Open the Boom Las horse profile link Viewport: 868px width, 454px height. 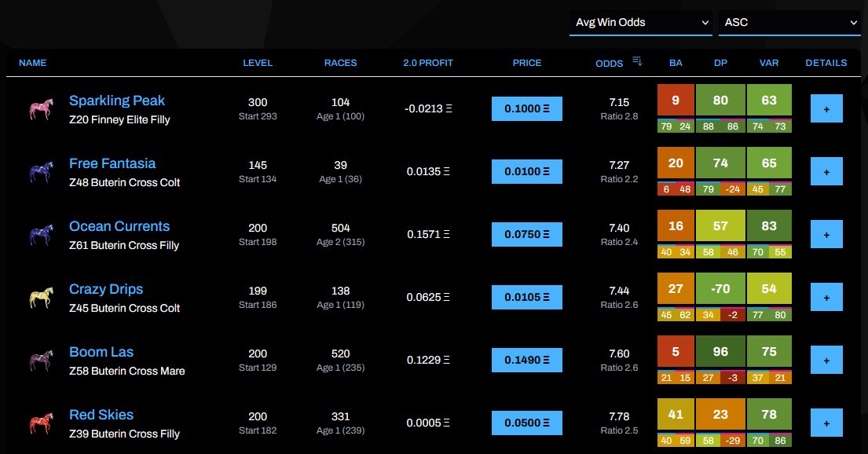pos(101,351)
